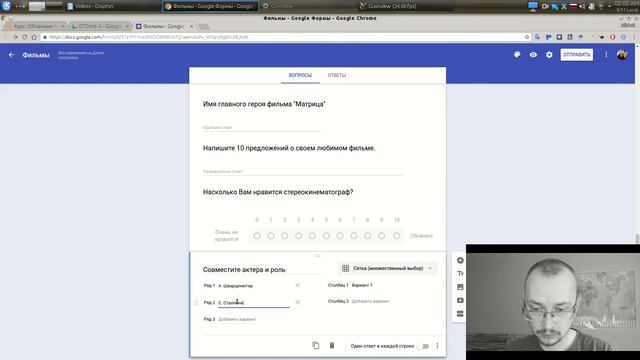The image size is (640, 360).
Task: Open the user account avatar
Action: (622, 55)
